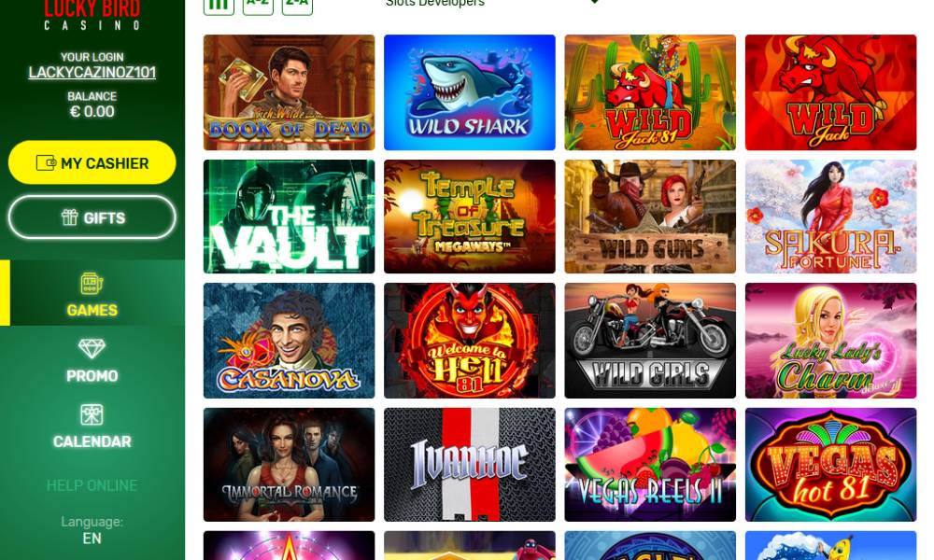Viewport: 934px width, 560px height.
Task: Click the Help Online link
Action: pos(92,485)
